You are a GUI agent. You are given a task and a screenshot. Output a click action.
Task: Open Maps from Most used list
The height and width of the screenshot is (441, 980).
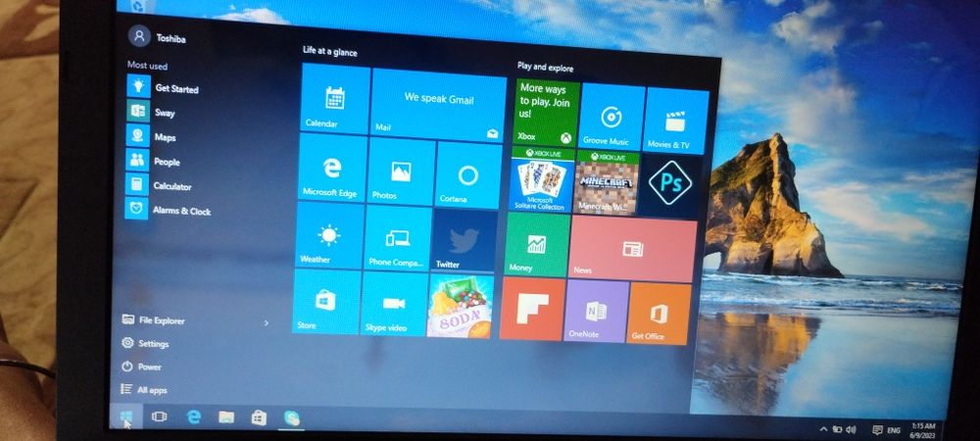[x=152, y=136]
